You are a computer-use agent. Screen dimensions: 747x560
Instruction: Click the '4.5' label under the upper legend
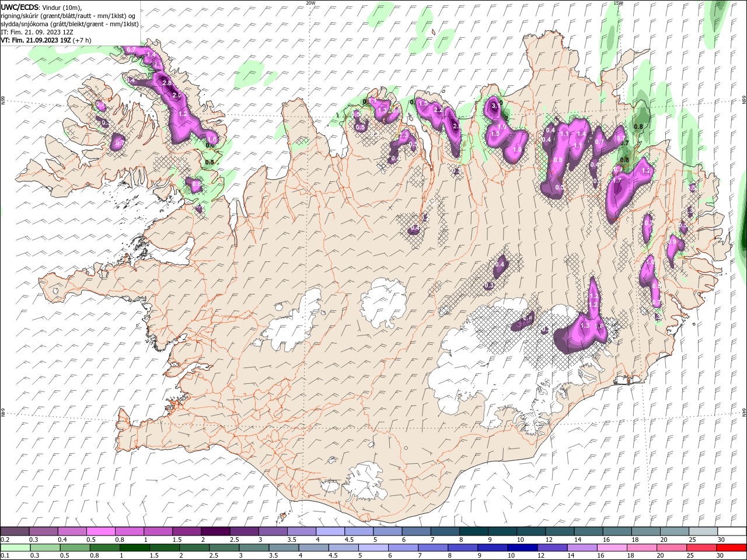click(x=349, y=540)
